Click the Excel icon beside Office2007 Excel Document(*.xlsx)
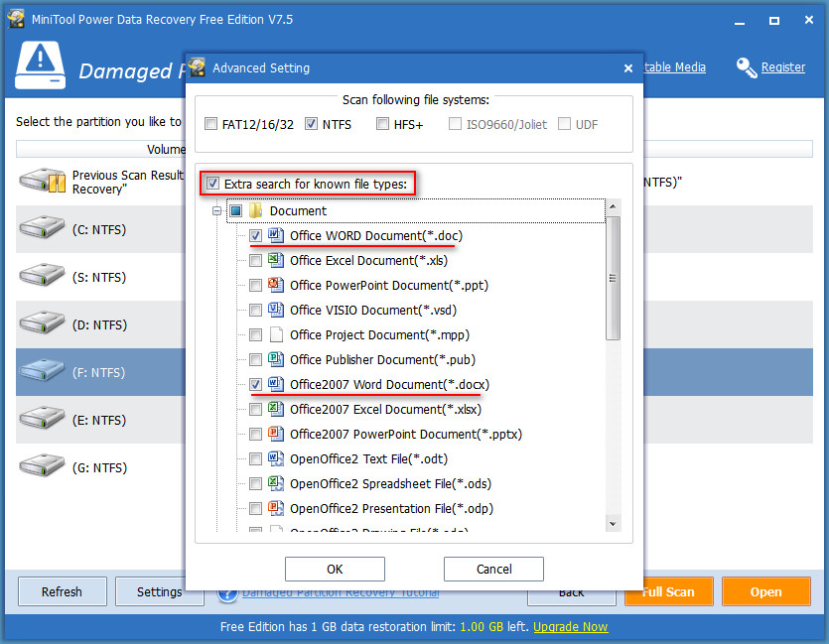 point(275,409)
